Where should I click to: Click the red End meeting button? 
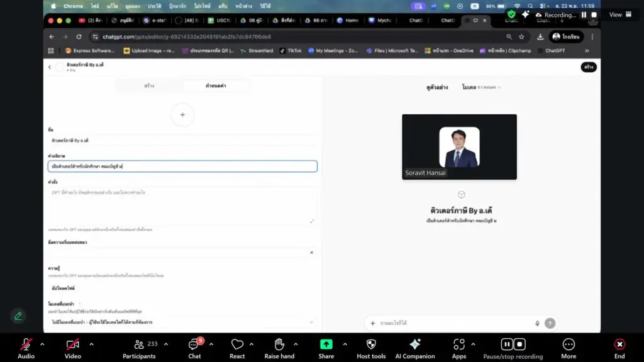[619, 344]
